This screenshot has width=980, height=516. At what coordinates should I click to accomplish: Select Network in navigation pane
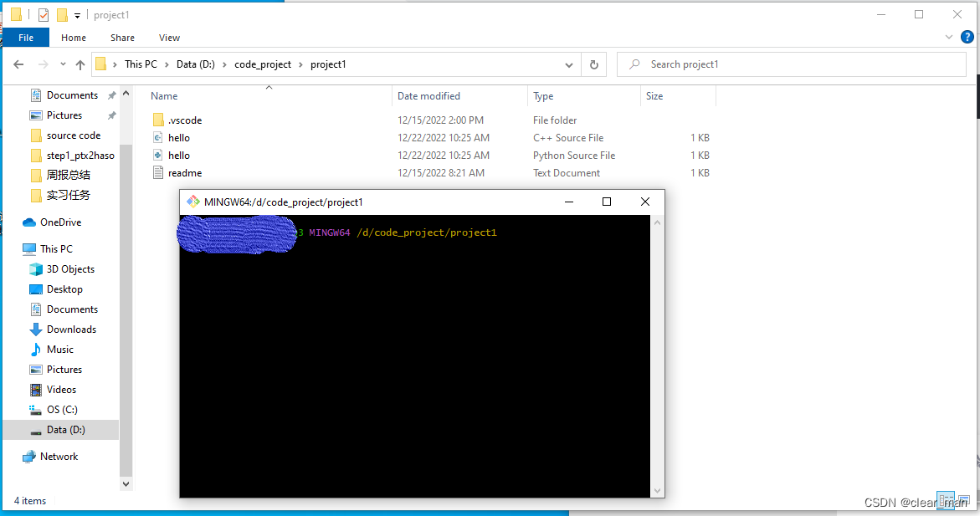(x=59, y=456)
